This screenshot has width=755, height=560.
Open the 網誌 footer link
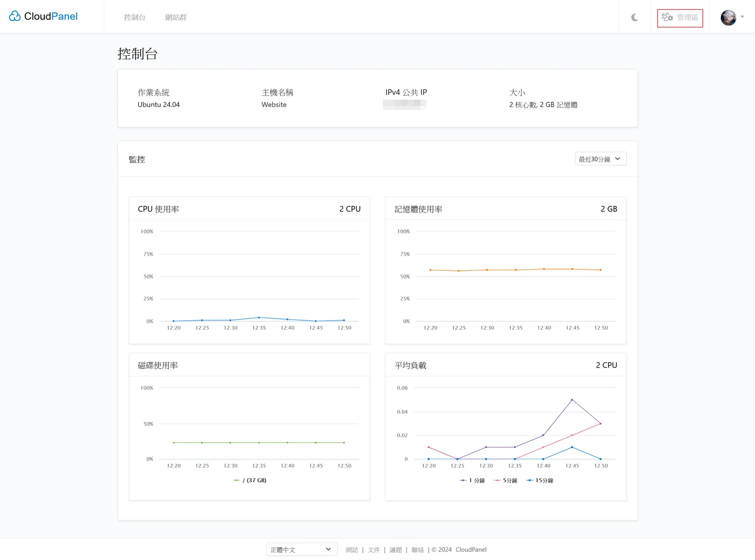pos(352,550)
